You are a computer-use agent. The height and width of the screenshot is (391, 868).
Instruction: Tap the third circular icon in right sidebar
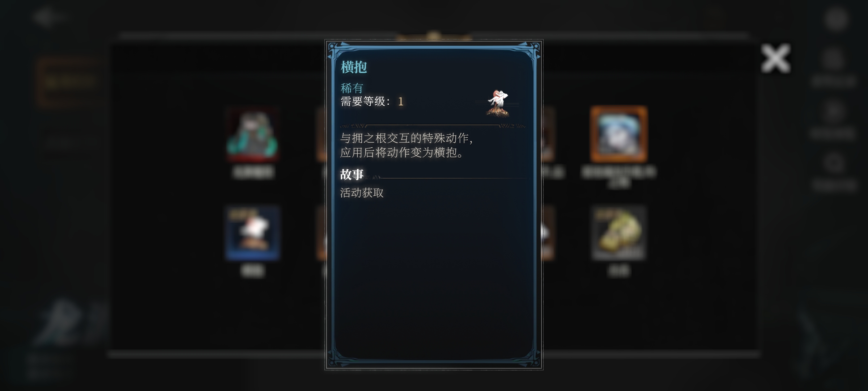pyautogui.click(x=834, y=164)
